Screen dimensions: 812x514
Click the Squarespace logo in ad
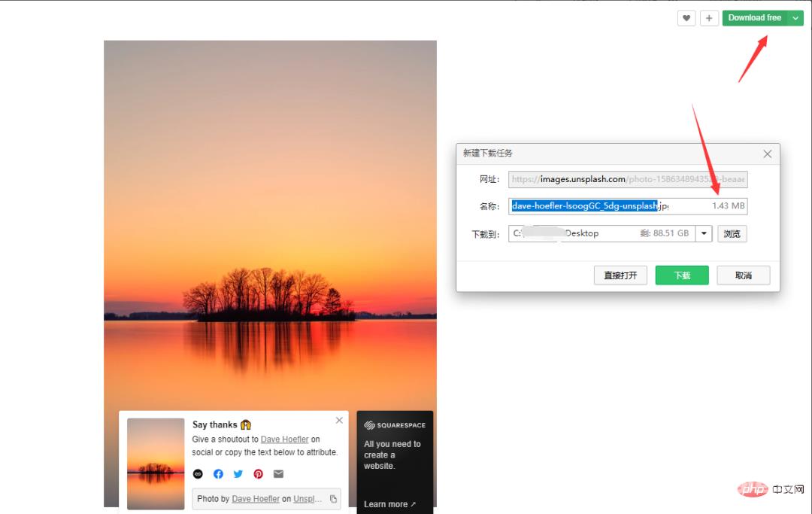pyautogui.click(x=395, y=425)
